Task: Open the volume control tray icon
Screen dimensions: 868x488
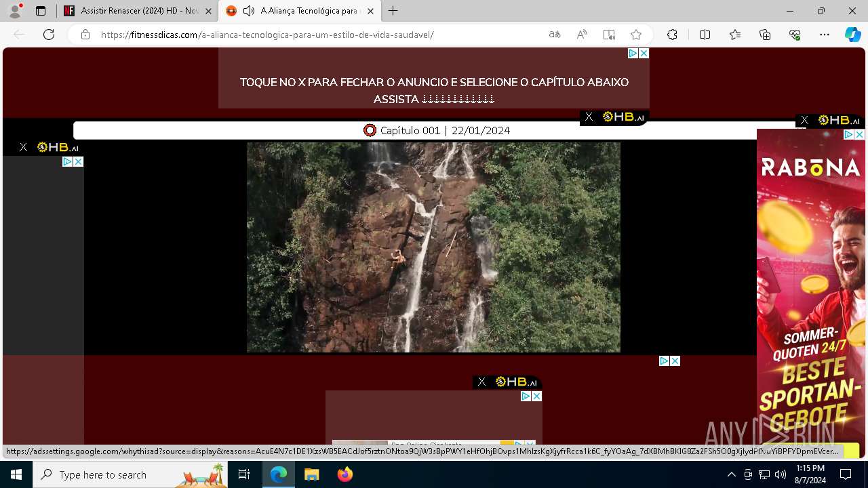Action: 781,474
